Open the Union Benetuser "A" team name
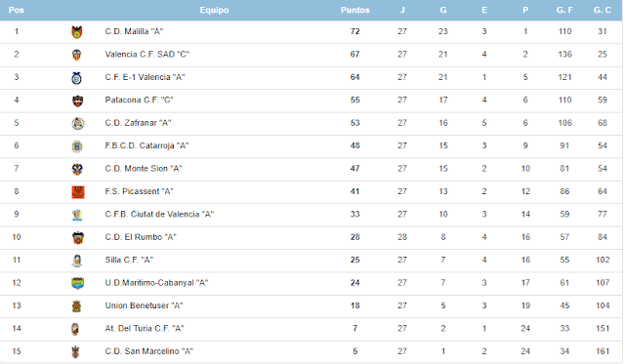The height and width of the screenshot is (364, 625). point(144,305)
